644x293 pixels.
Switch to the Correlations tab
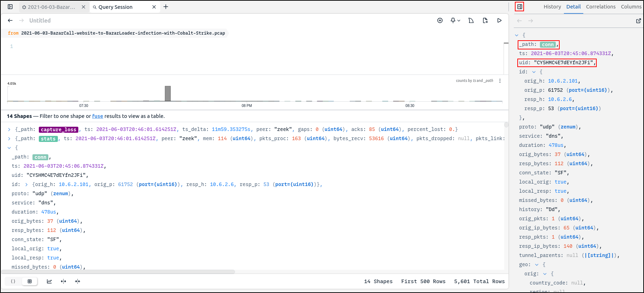601,7
